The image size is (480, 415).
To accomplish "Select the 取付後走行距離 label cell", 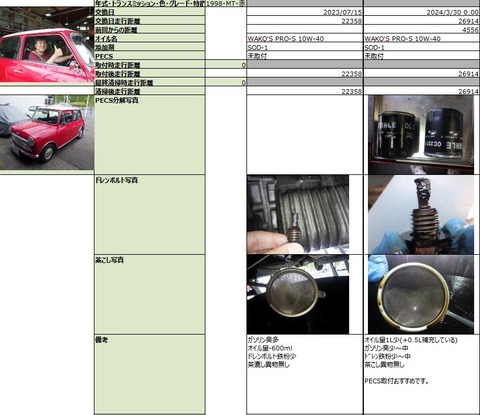I will (150, 73).
